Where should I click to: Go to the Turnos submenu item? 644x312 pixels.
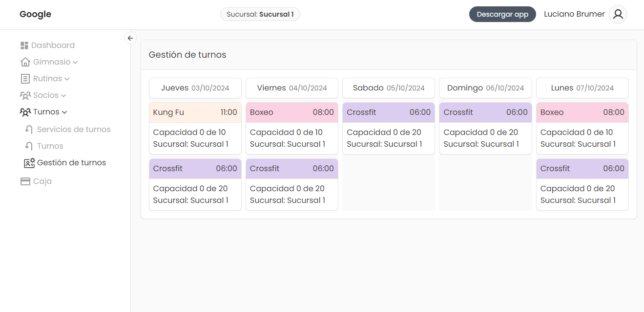[x=50, y=146]
